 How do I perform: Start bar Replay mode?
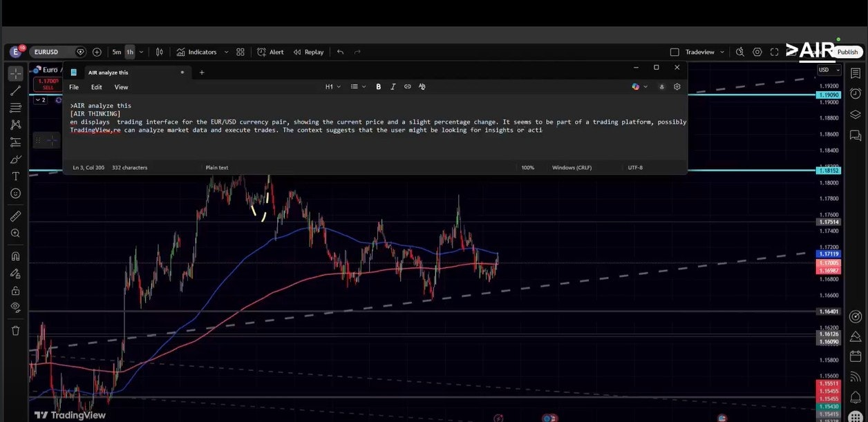[x=308, y=52]
